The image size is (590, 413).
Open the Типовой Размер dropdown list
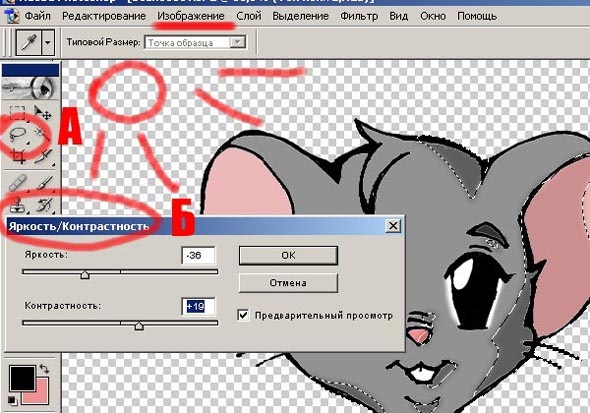tap(238, 42)
